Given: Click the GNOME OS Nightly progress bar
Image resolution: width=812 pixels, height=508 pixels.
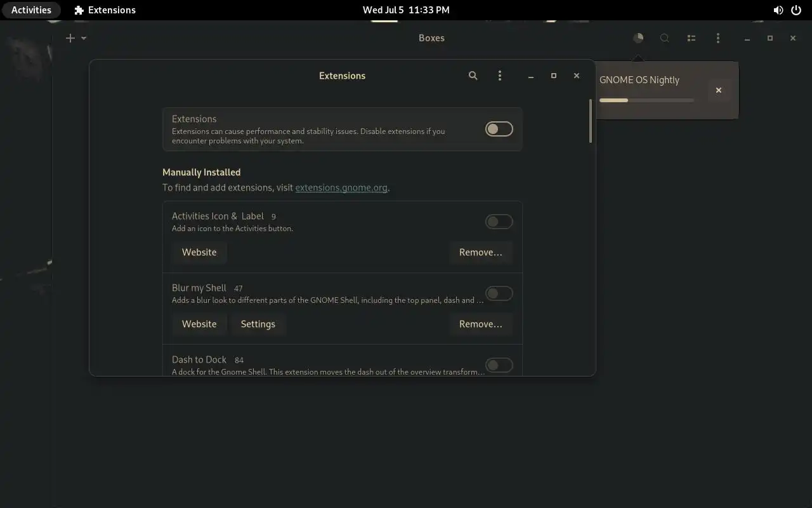Looking at the screenshot, I should tap(646, 100).
